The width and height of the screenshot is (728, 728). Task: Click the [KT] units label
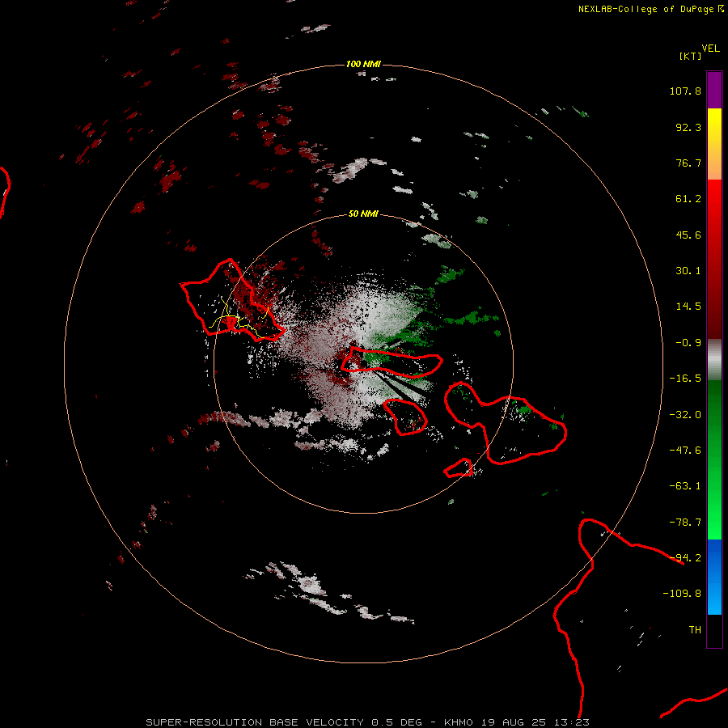tap(690, 56)
